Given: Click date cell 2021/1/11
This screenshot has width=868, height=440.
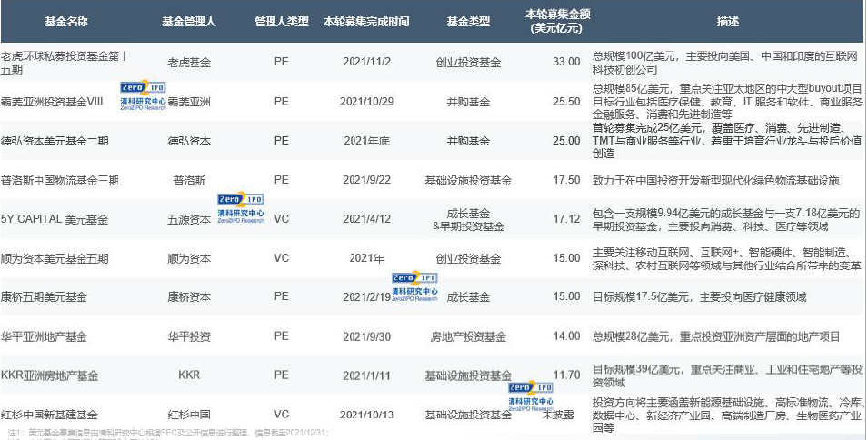Looking at the screenshot, I should coord(366,375).
